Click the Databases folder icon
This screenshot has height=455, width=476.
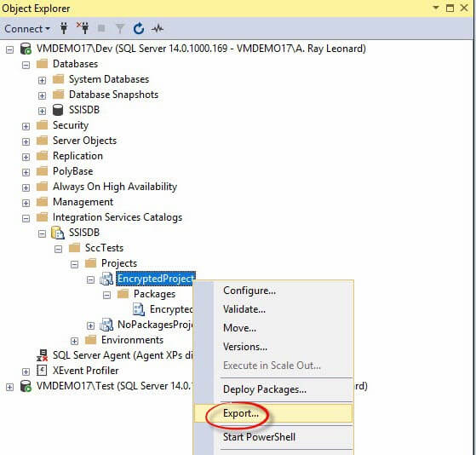[42, 64]
